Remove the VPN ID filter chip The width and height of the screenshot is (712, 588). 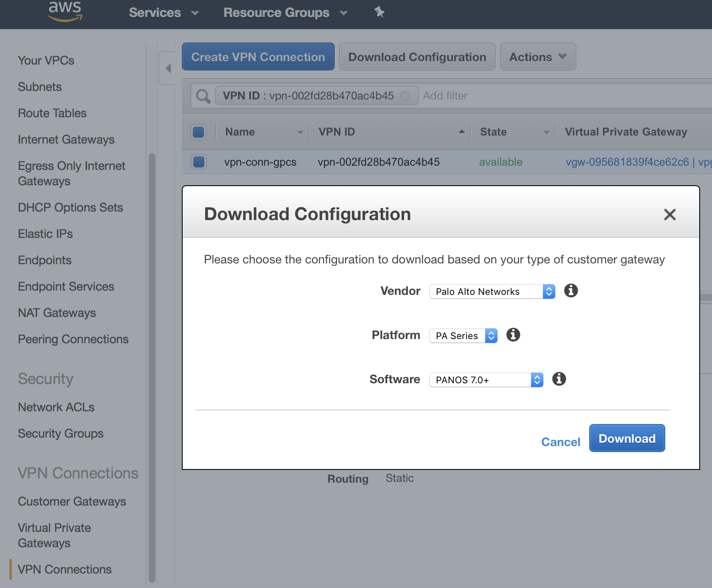click(405, 96)
